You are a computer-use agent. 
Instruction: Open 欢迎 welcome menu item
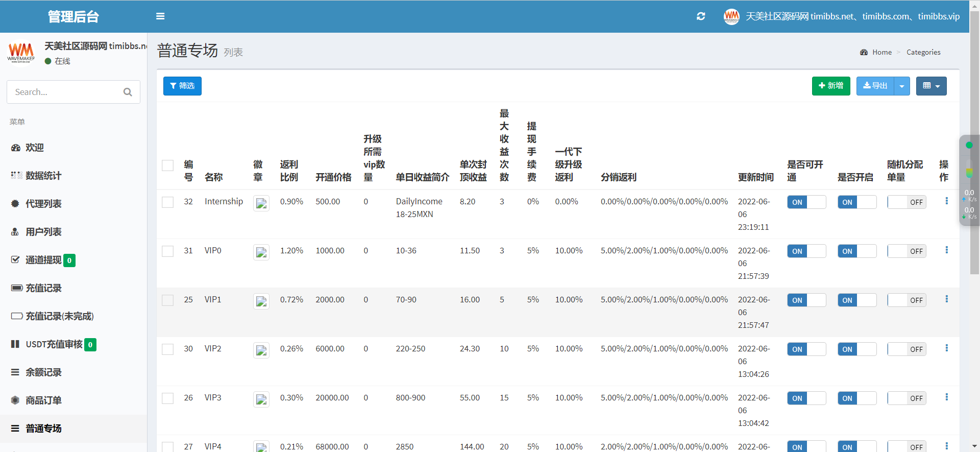(x=73, y=148)
